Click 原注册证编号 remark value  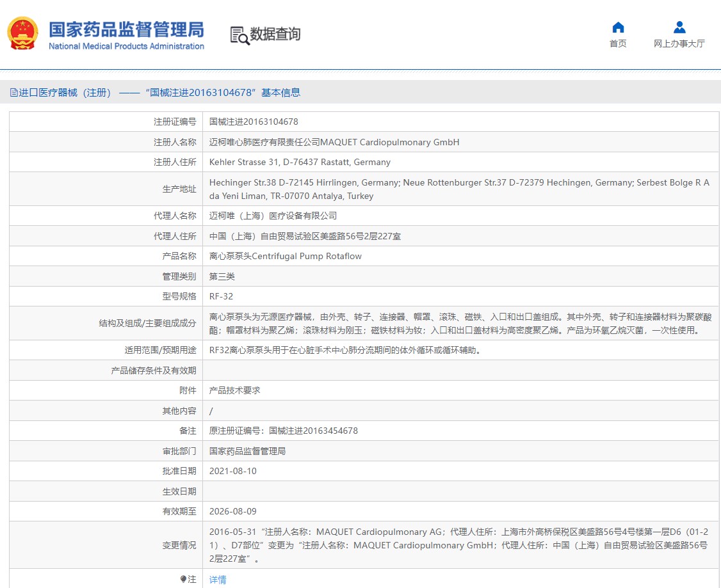pyautogui.click(x=283, y=431)
